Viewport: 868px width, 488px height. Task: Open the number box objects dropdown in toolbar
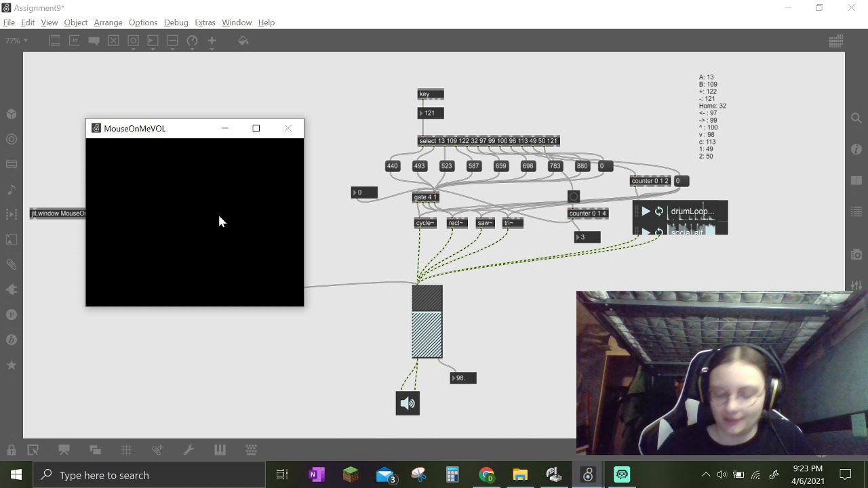pyautogui.click(x=153, y=41)
